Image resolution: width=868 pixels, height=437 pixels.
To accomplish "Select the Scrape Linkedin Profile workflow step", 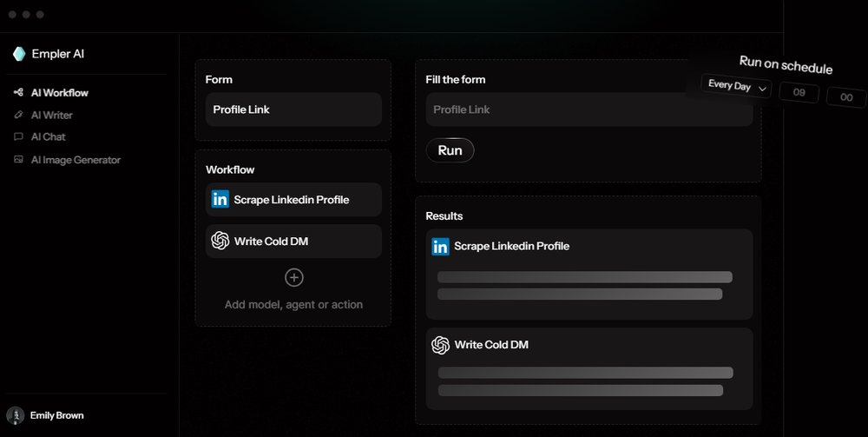I will coord(293,200).
